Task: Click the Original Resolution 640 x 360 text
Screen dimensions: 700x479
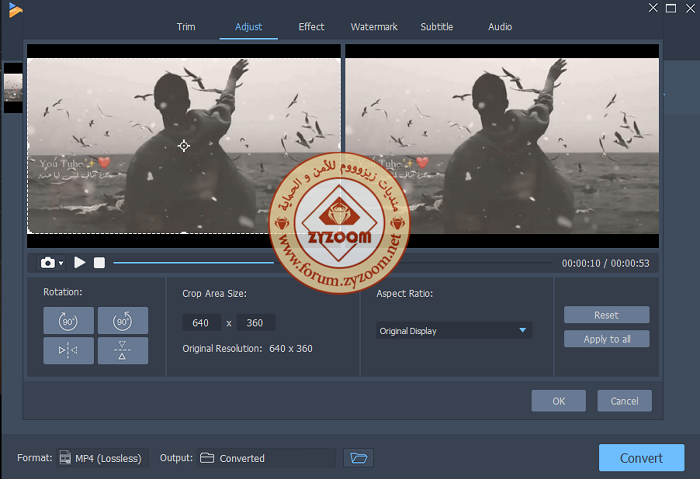Action: click(x=247, y=349)
